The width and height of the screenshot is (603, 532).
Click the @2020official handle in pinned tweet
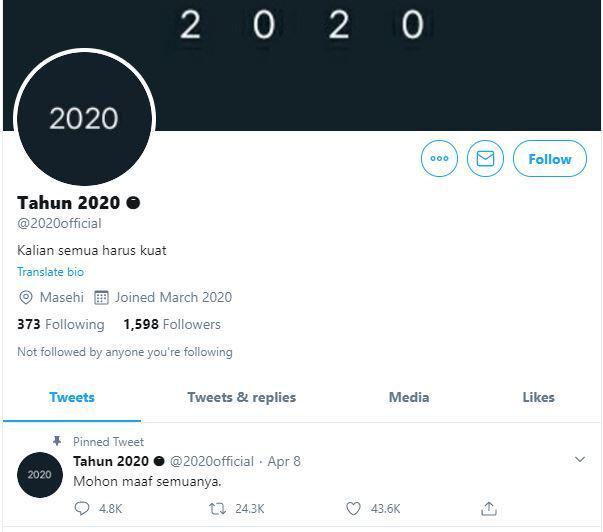pos(212,461)
